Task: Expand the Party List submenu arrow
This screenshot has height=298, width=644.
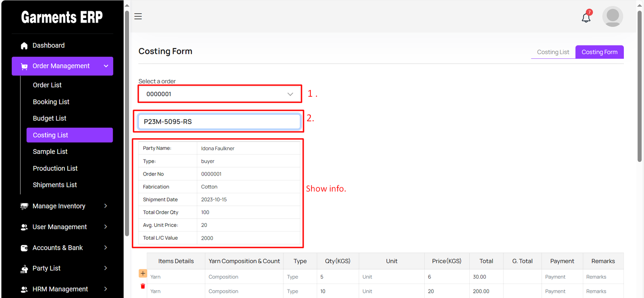Action: coord(105,268)
